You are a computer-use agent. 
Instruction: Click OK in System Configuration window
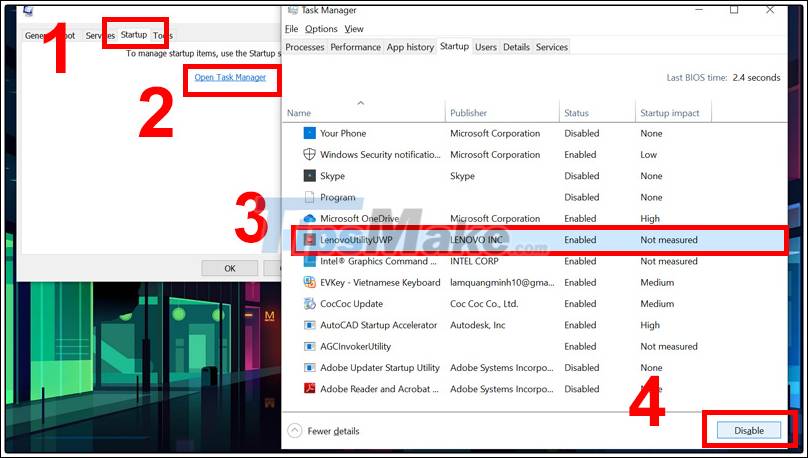230,268
